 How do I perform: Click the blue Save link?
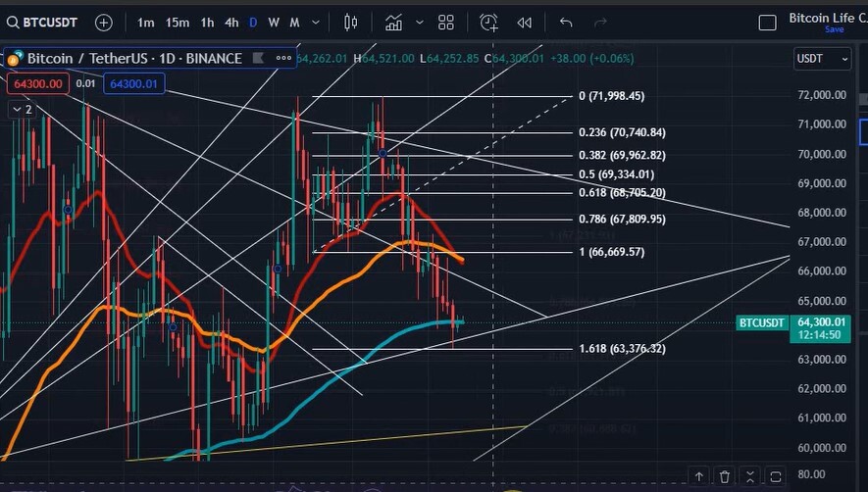tap(835, 29)
